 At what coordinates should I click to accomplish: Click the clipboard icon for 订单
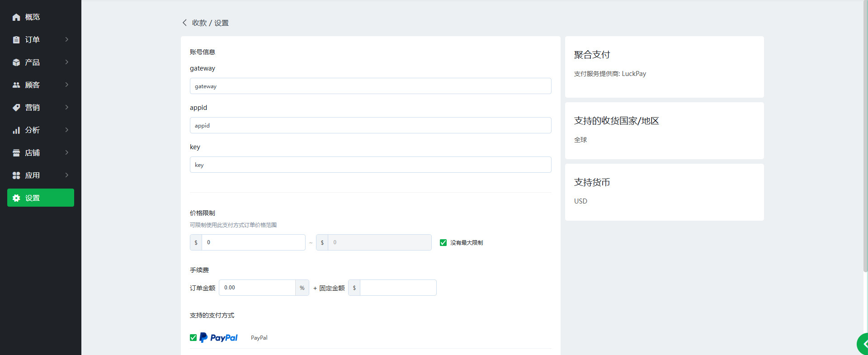coord(16,40)
